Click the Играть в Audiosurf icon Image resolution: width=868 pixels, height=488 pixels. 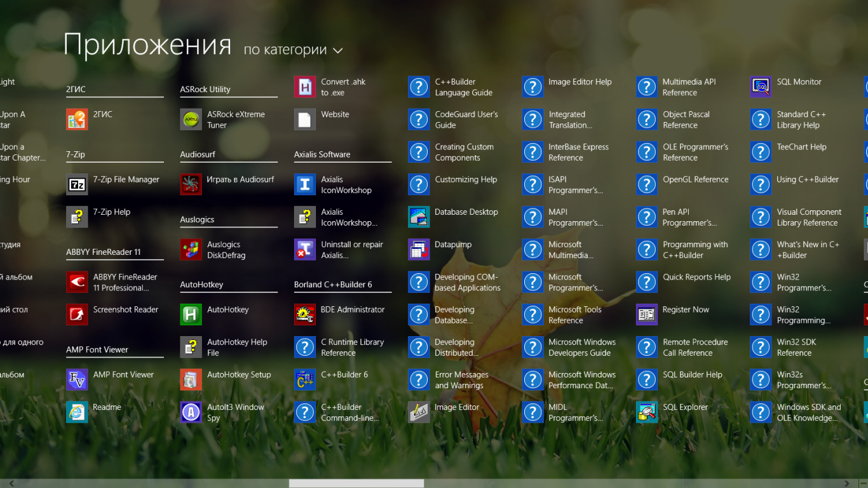click(x=191, y=184)
